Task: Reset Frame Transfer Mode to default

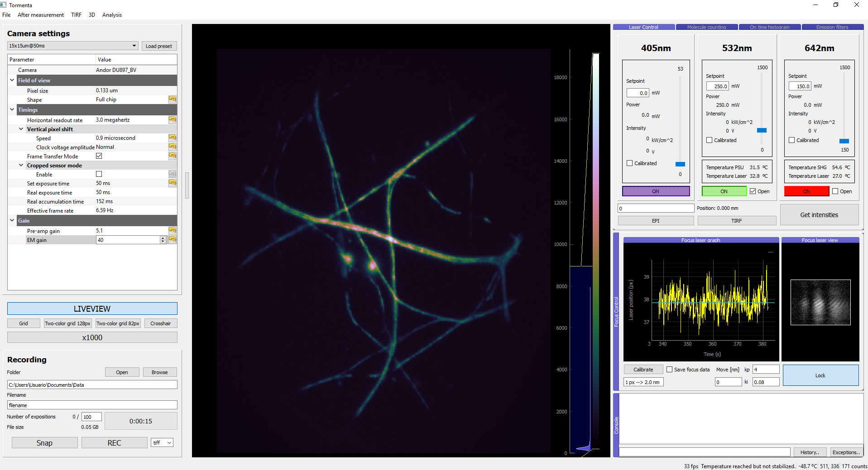Action: pos(173,156)
